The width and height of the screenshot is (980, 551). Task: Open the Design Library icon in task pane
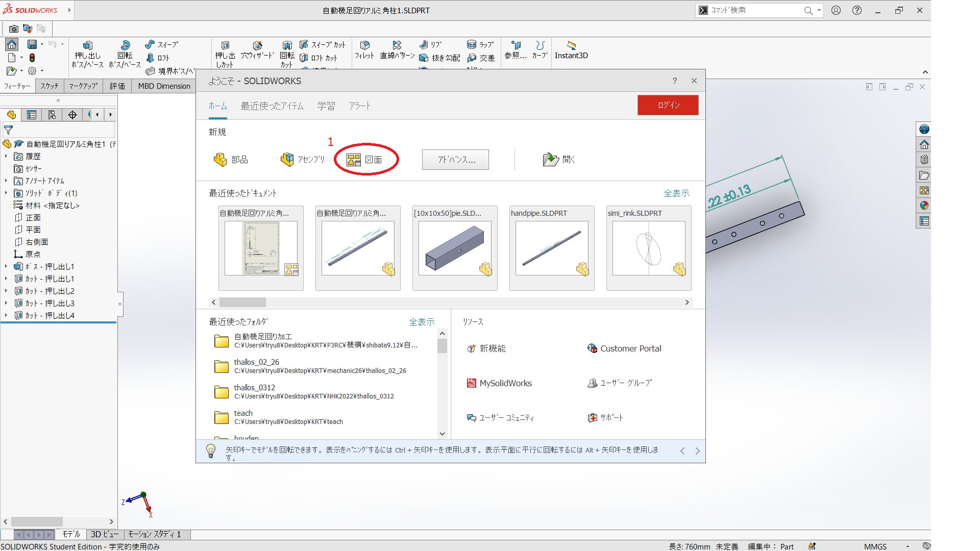pos(924,160)
